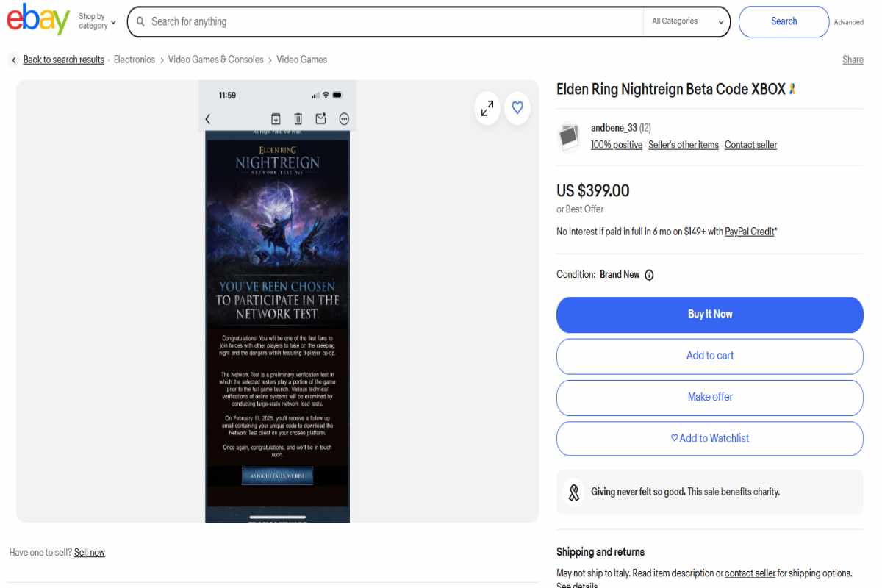
Task: Click the Buy It Now button
Action: point(710,314)
